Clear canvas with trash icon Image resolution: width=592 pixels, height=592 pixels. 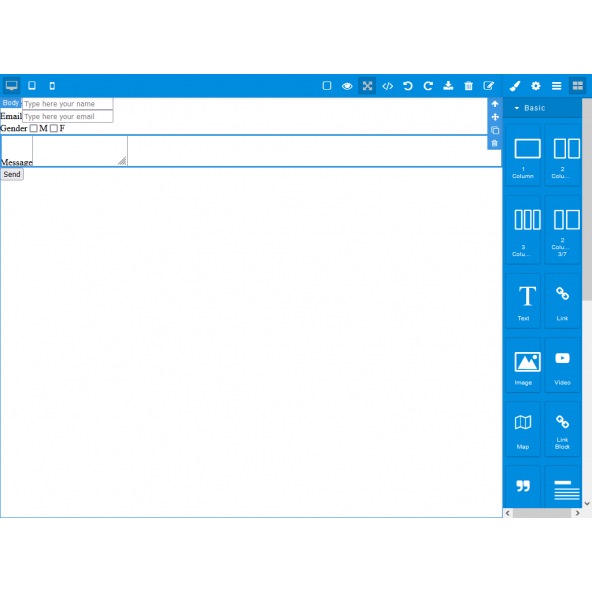click(469, 86)
